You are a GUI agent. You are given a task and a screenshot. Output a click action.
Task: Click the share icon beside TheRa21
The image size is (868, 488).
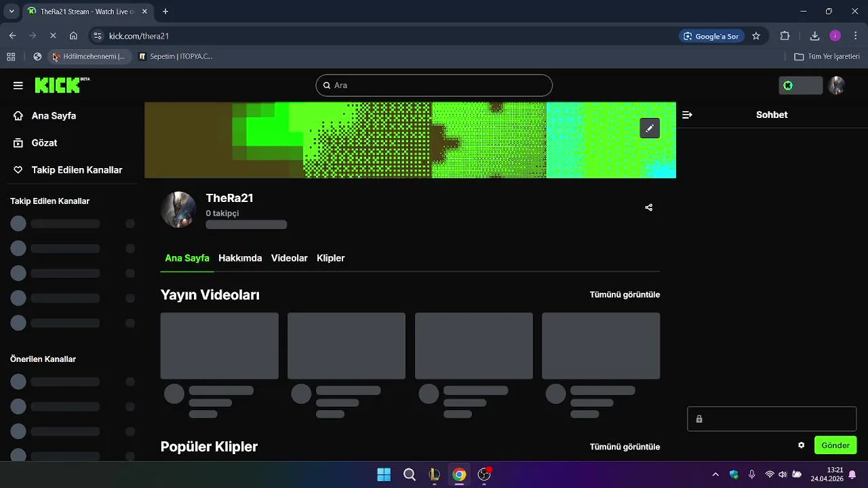coord(649,207)
